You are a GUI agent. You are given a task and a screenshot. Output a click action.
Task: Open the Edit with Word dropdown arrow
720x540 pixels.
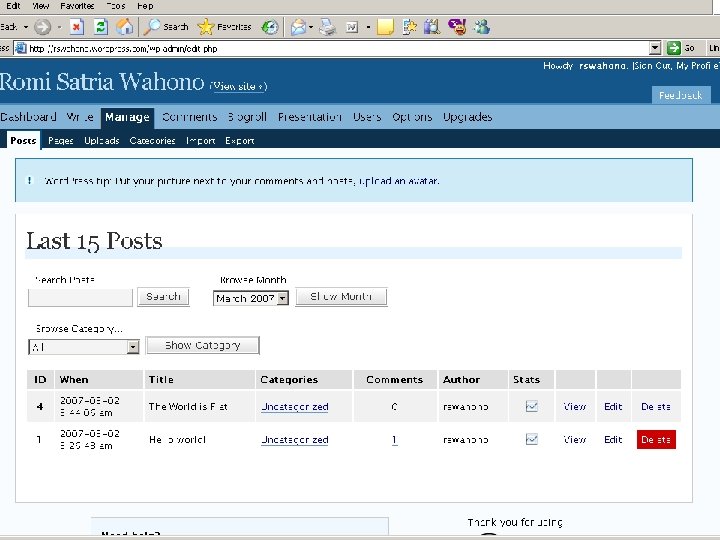pos(368,27)
